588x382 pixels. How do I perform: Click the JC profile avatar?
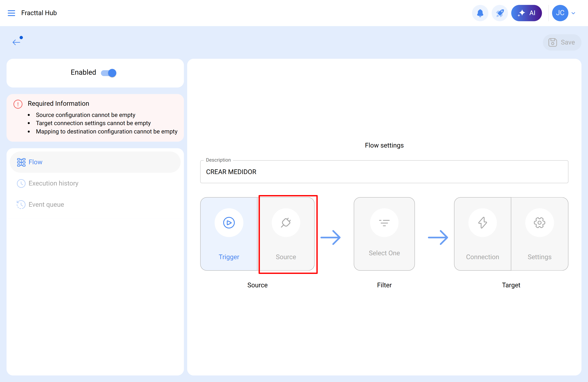tap(560, 13)
